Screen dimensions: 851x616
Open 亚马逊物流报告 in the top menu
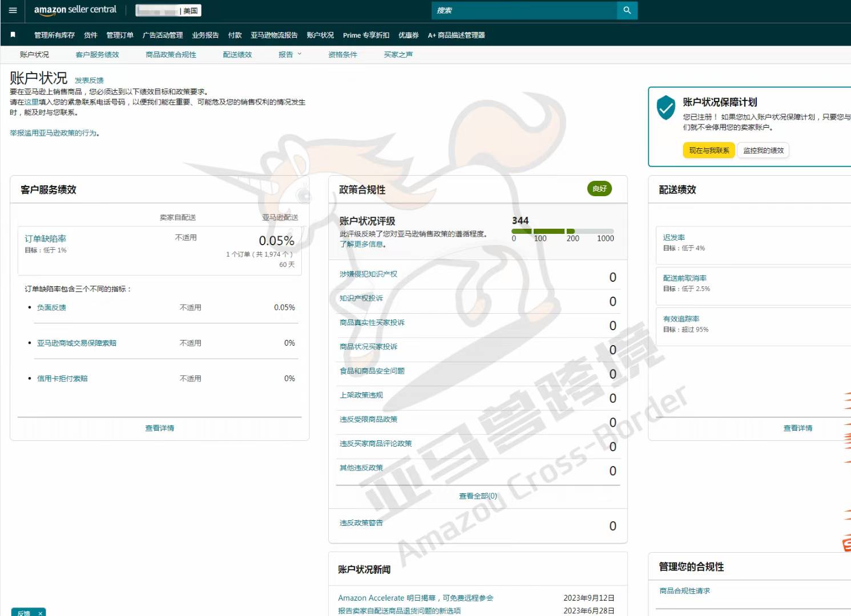274,35
